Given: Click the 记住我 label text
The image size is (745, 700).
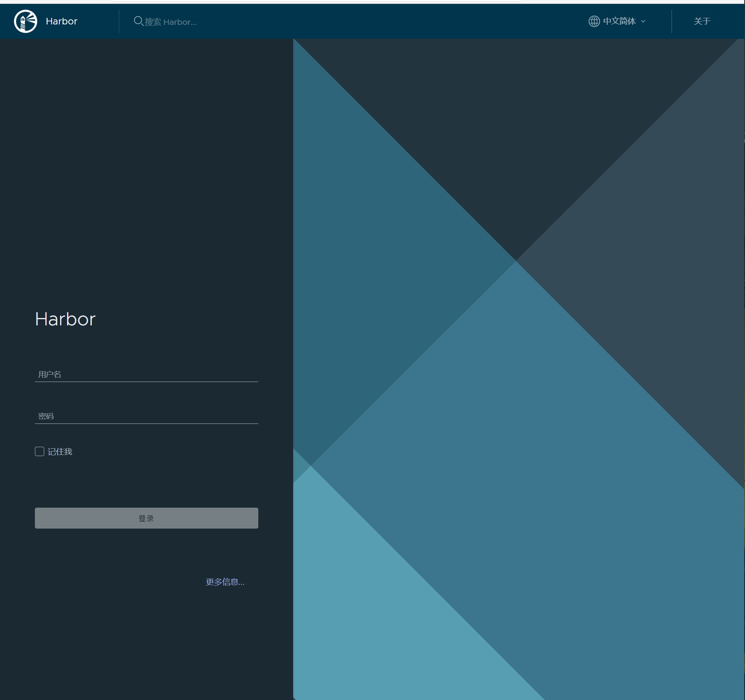Looking at the screenshot, I should tap(60, 451).
